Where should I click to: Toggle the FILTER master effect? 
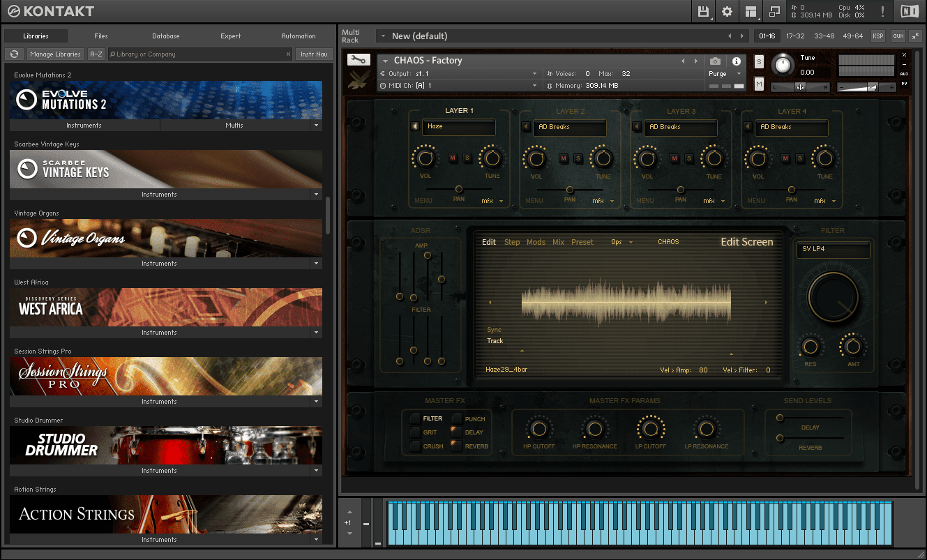[415, 418]
